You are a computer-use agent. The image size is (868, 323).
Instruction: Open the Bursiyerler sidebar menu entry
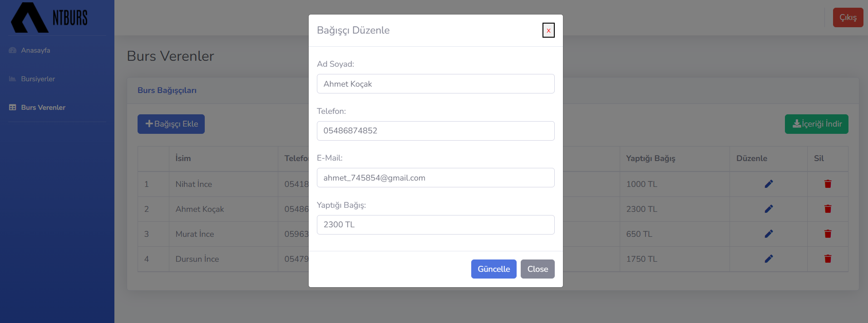point(37,78)
